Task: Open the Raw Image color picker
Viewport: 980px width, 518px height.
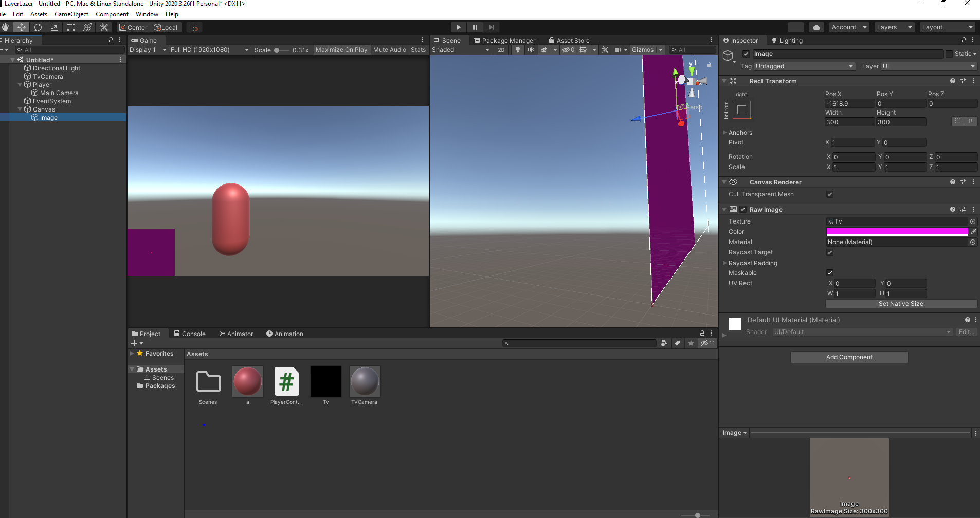Action: click(x=898, y=231)
